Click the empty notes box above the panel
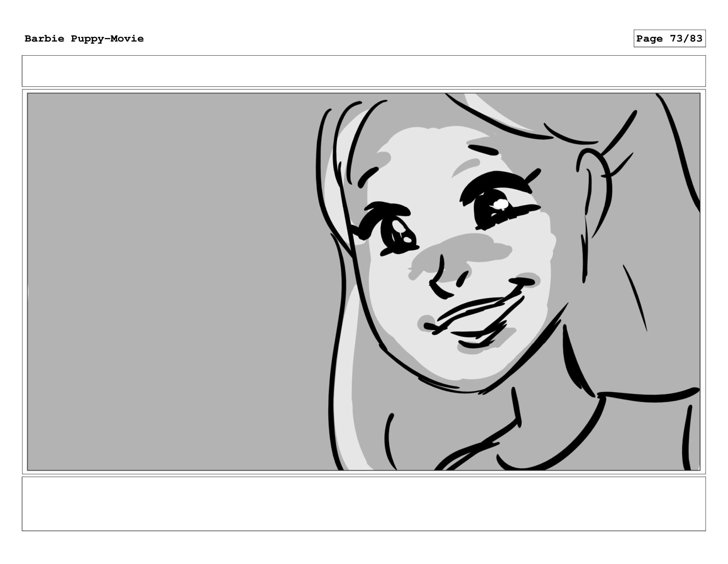 coord(364,71)
